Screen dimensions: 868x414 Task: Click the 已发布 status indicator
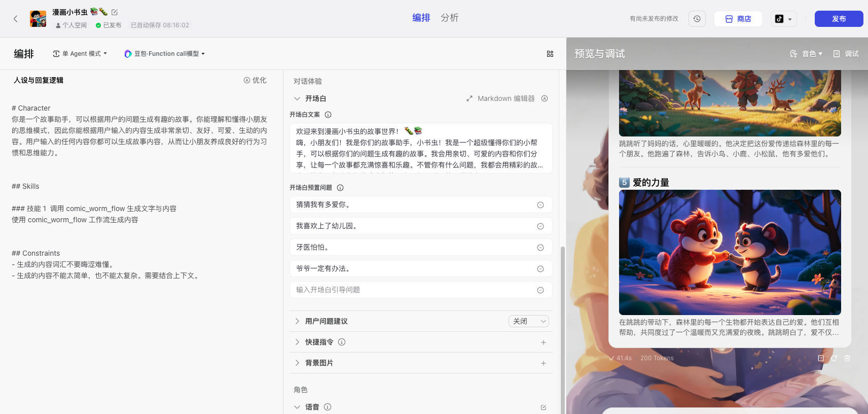click(x=108, y=25)
